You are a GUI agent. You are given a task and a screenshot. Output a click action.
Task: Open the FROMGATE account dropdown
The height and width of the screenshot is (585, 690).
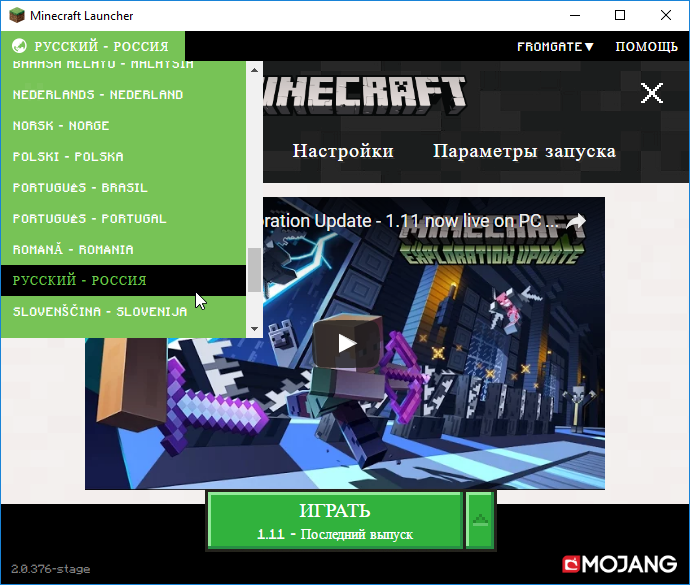tap(555, 46)
